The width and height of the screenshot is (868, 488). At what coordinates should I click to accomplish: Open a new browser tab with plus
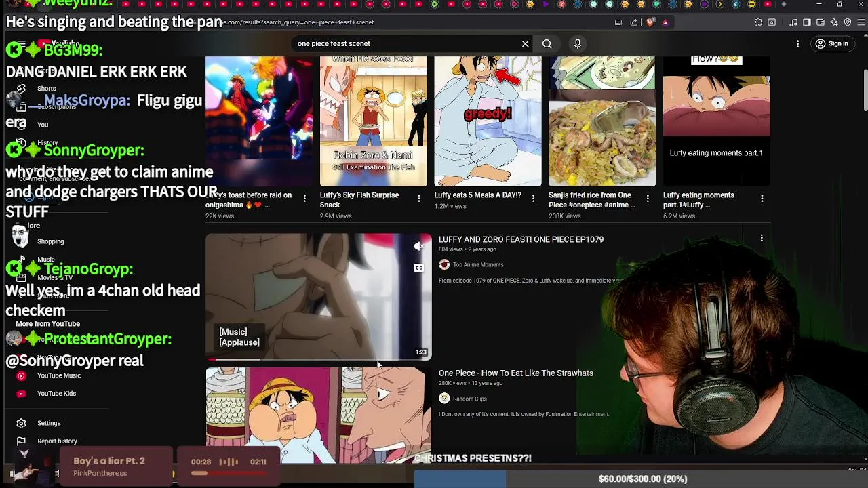(784, 5)
